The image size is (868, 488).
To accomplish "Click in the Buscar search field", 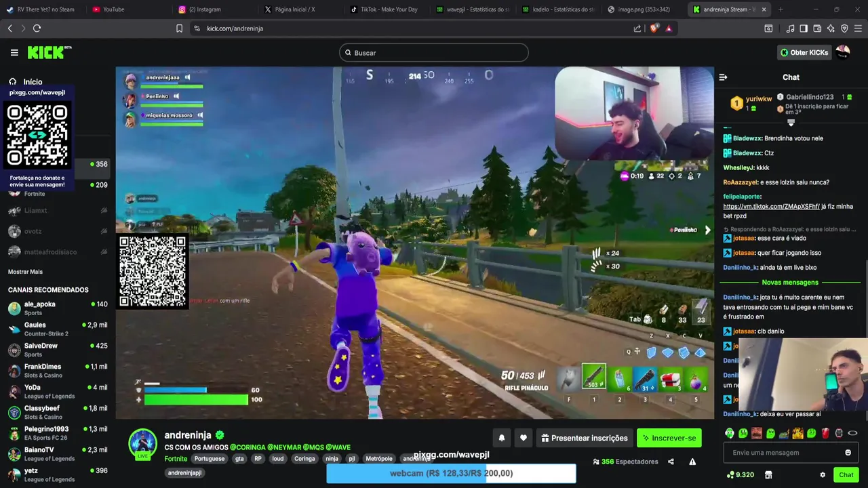I will tap(434, 52).
